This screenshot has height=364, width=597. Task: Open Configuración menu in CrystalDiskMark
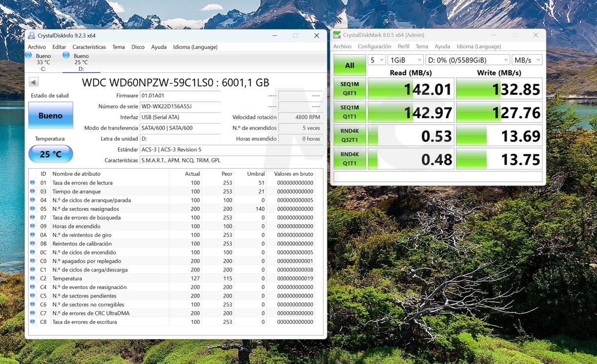(x=374, y=46)
